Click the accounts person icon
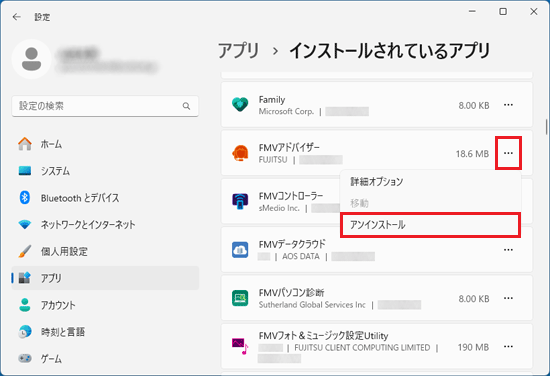The width and height of the screenshot is (550, 376). [25, 305]
